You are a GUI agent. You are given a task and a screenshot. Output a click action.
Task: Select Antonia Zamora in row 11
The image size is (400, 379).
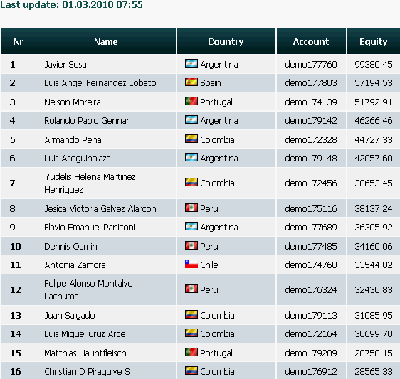coord(75,265)
